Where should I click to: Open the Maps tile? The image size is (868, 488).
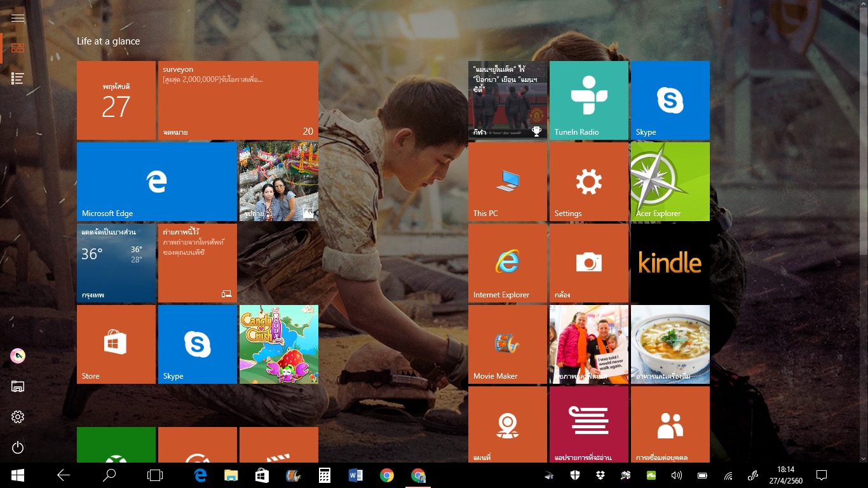pyautogui.click(x=508, y=424)
